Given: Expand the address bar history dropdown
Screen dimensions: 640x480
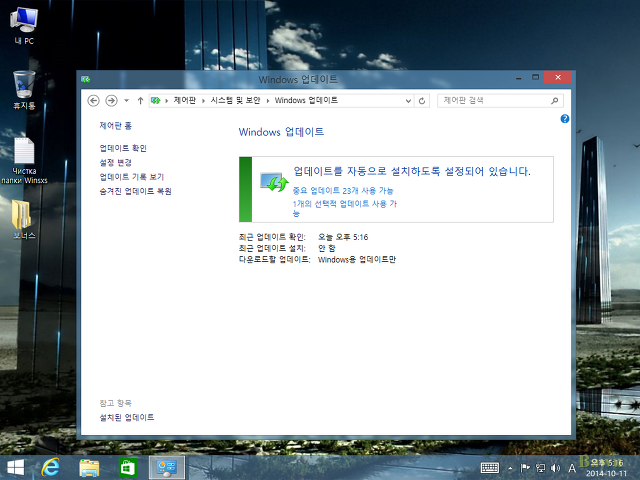Looking at the screenshot, I should tap(408, 101).
